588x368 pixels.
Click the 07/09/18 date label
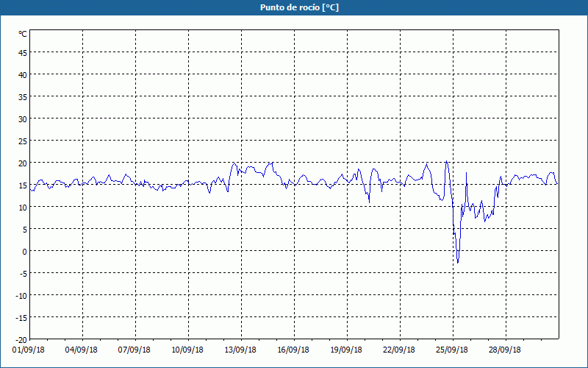(x=135, y=350)
